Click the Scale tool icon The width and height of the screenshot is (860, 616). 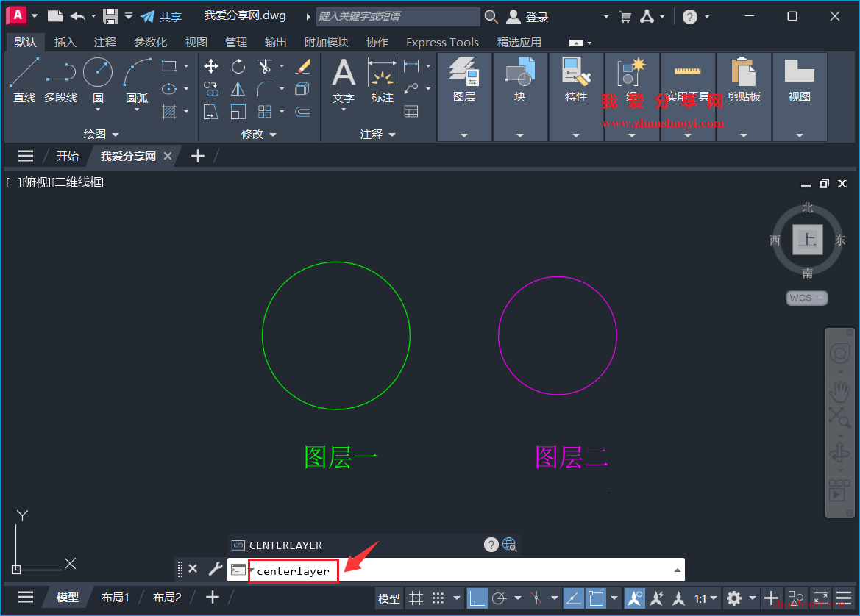pos(238,112)
